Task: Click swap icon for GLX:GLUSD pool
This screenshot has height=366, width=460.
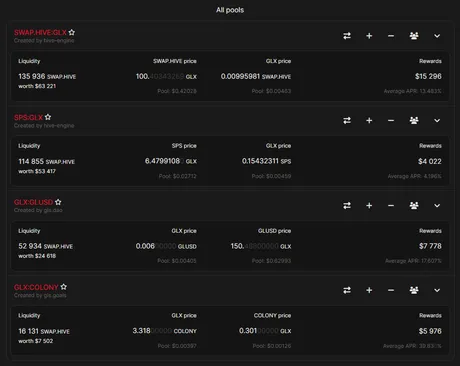Action: point(347,205)
